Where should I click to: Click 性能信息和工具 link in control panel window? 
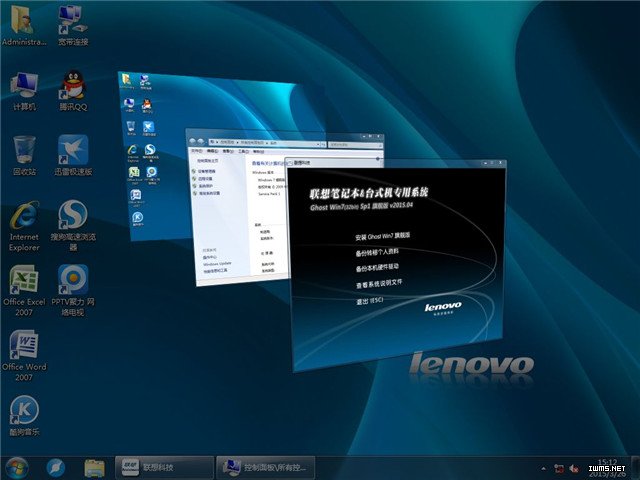[x=216, y=271]
